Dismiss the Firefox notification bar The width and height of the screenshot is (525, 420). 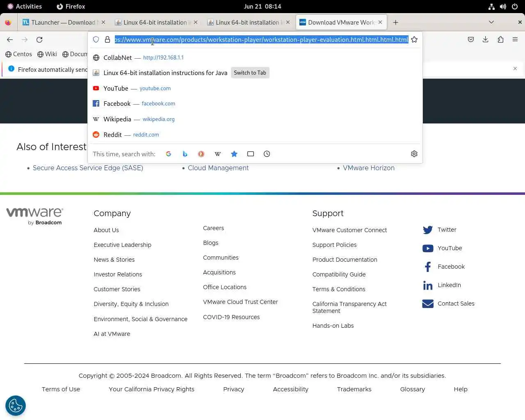pyautogui.click(x=515, y=68)
